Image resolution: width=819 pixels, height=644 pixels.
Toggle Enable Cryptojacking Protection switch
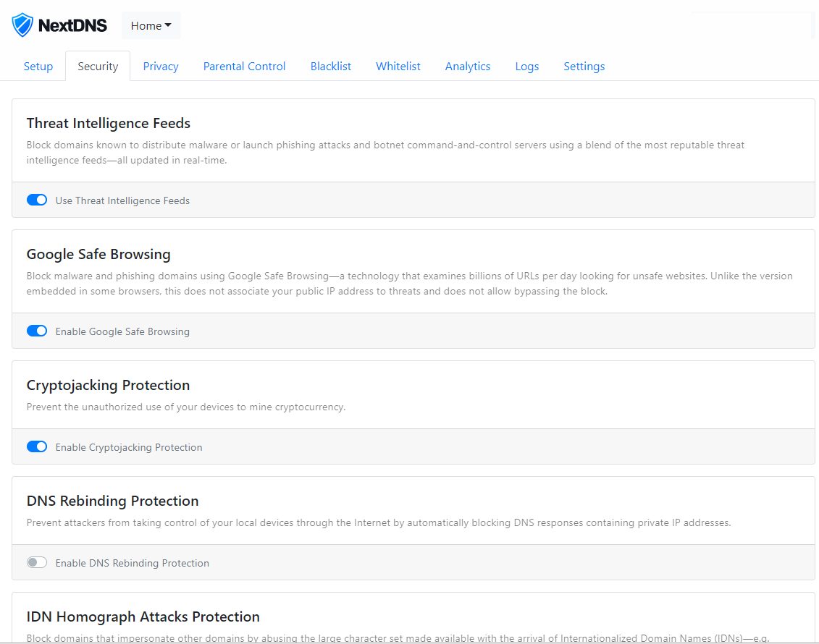tap(36, 446)
